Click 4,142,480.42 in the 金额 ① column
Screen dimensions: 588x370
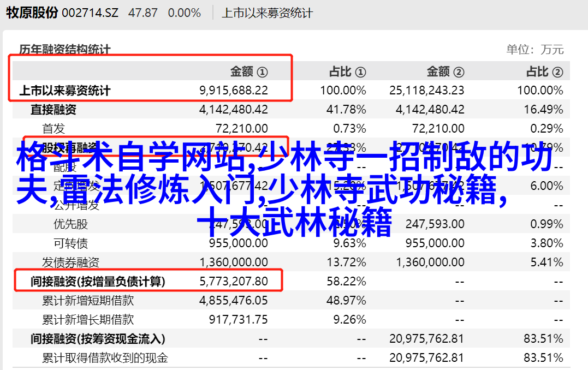pos(234,110)
